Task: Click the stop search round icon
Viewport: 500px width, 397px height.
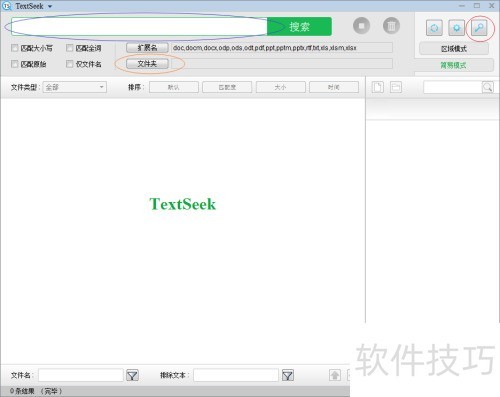Action: (361, 26)
